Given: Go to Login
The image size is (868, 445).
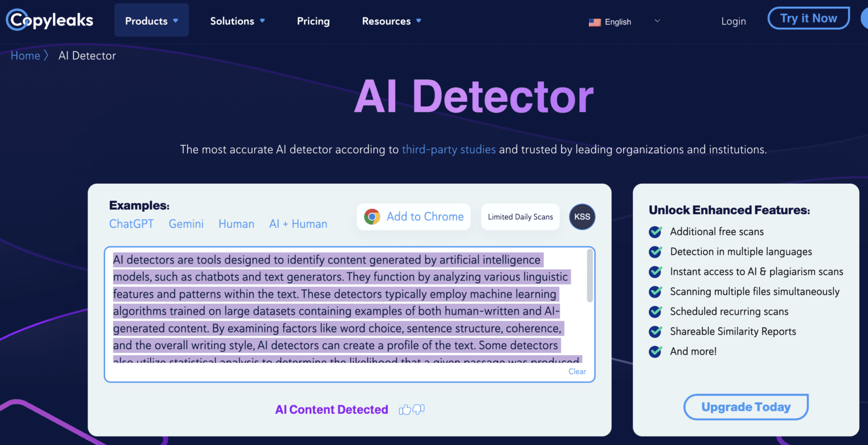Looking at the screenshot, I should point(734,21).
